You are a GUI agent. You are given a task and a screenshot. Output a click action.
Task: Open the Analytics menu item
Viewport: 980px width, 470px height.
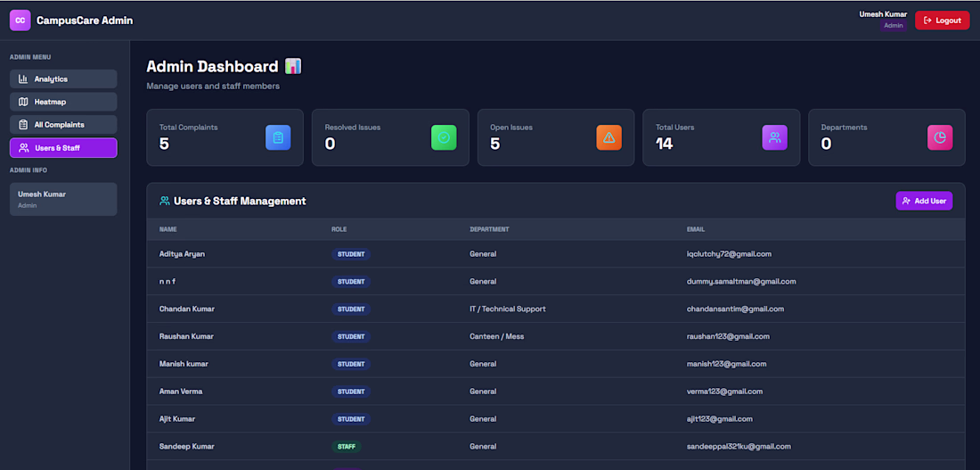point(63,78)
